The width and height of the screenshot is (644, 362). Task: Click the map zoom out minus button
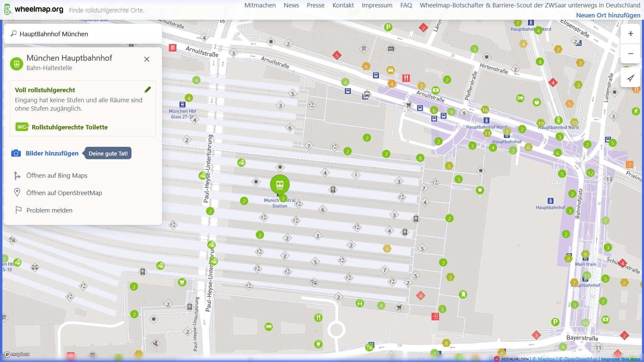coord(631,54)
